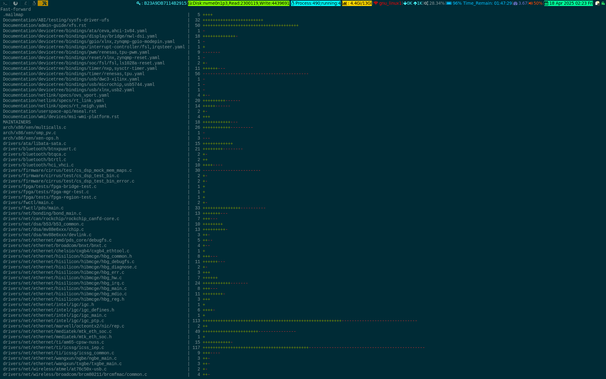Click the hibmcge/hbg_irq.c line
606x379 pixels.
[x=64, y=283]
